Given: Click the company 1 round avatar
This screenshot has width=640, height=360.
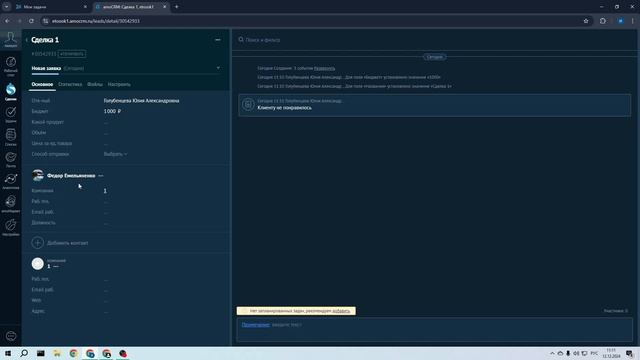Looking at the screenshot, I should click(38, 264).
